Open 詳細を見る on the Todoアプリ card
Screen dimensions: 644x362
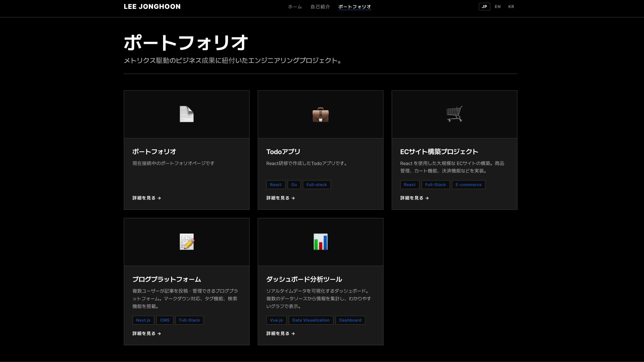tap(280, 198)
